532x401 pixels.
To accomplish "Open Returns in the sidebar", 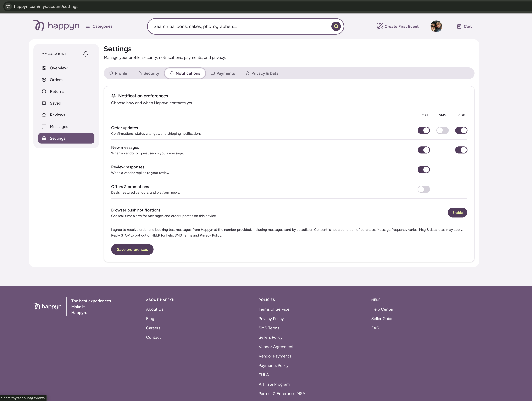I will pyautogui.click(x=66, y=92).
